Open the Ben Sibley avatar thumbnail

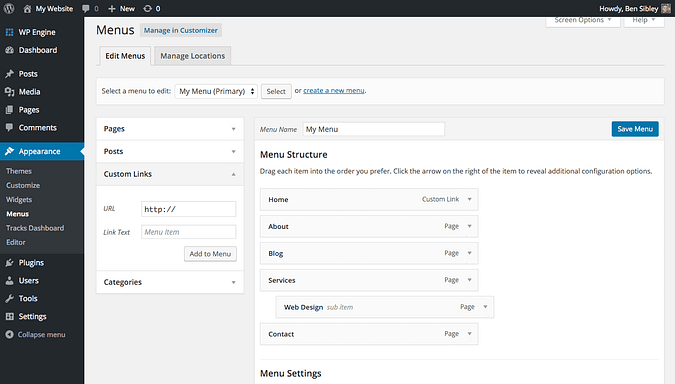[666, 9]
